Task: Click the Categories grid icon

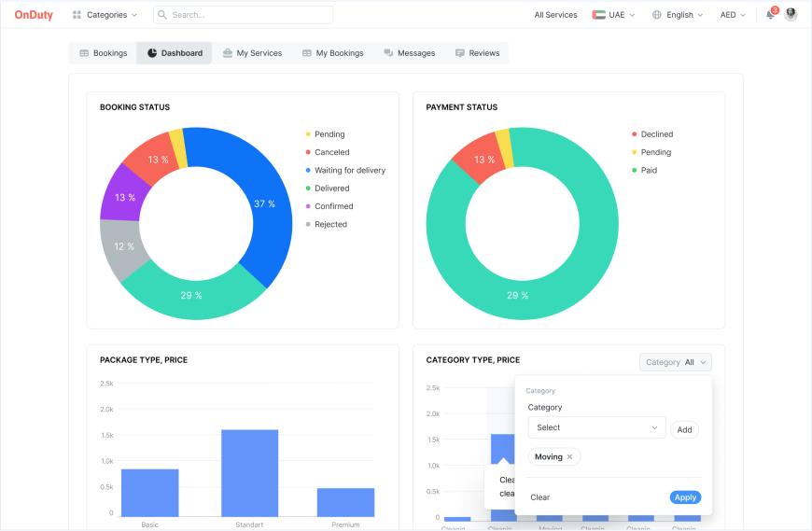Action: tap(77, 15)
